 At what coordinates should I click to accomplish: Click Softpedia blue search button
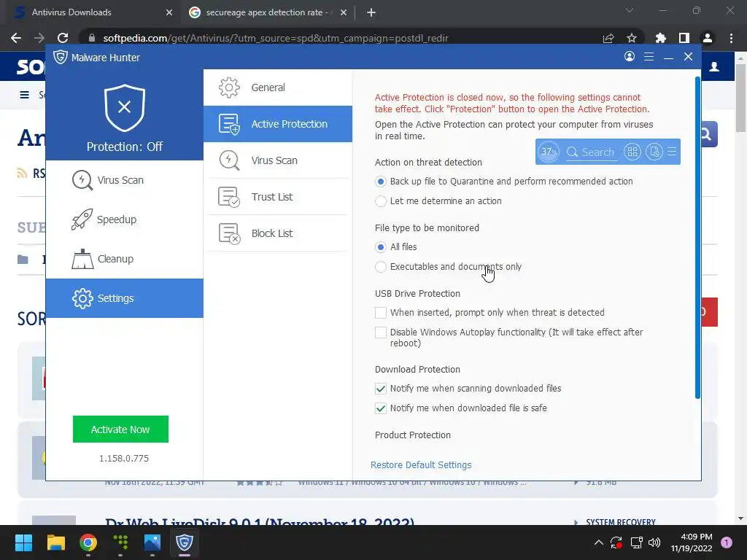(x=709, y=134)
